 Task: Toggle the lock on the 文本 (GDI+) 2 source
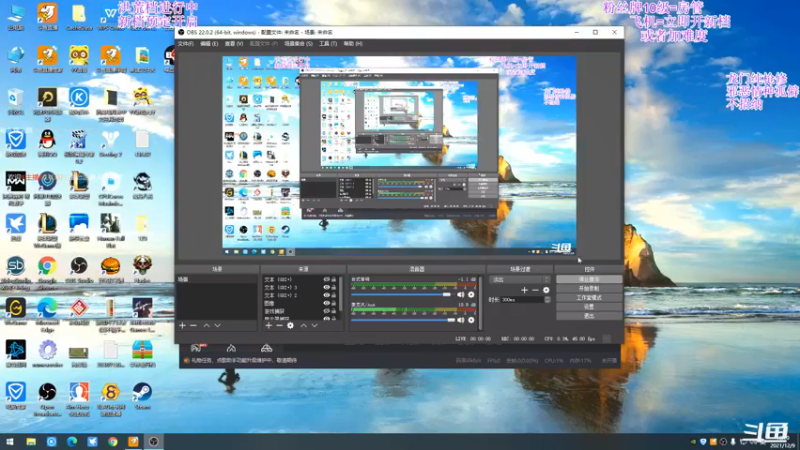click(x=334, y=295)
